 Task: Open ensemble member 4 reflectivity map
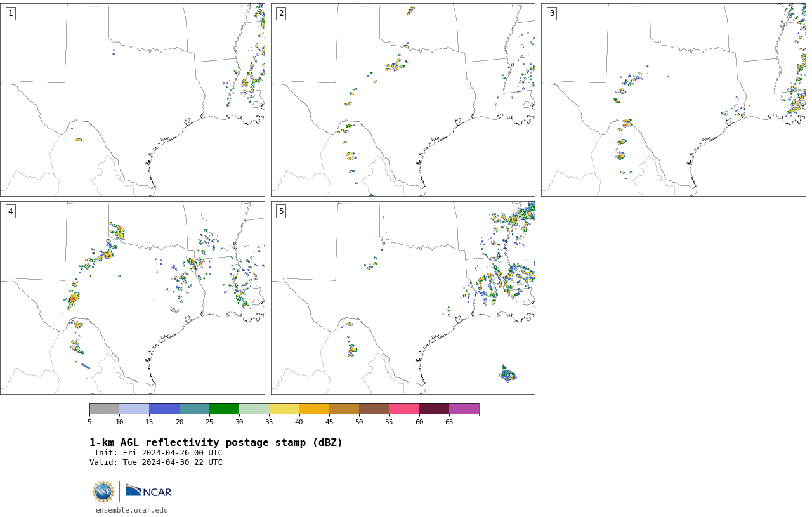[x=132, y=298]
